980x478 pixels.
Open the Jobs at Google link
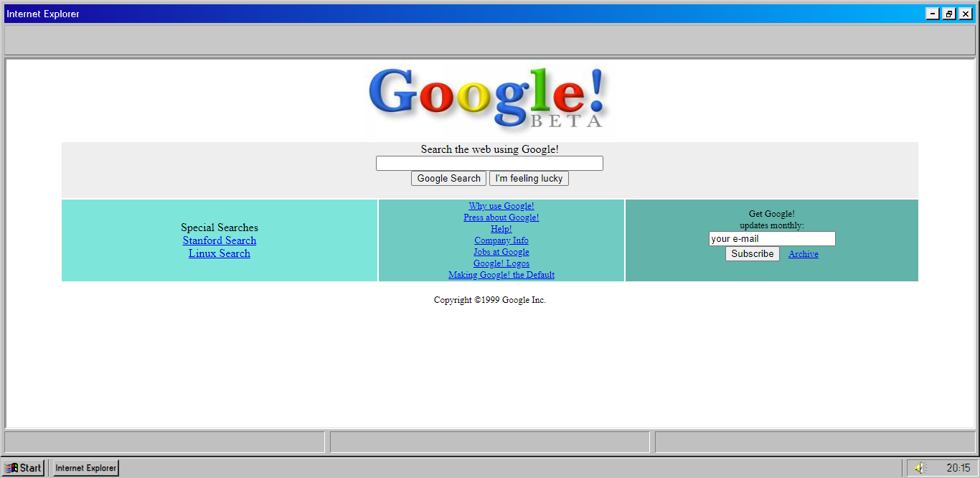[x=501, y=252]
